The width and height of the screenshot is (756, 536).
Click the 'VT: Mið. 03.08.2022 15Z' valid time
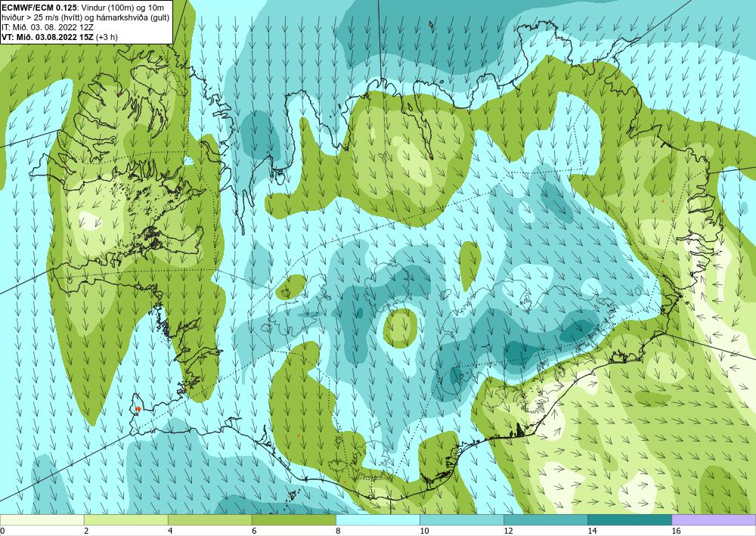48,36
